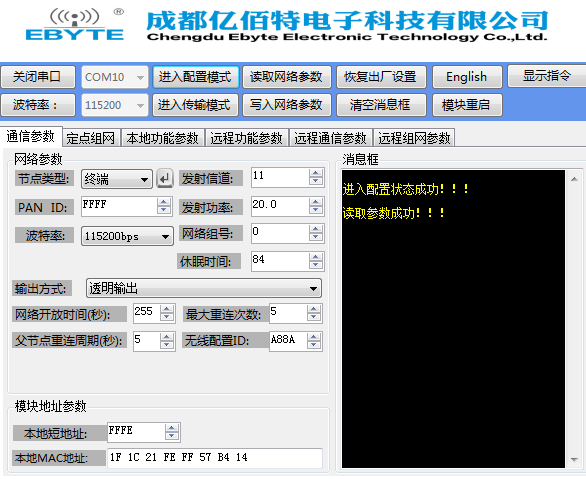Increase 网络组号 with the up arrow

pyautogui.click(x=316, y=229)
